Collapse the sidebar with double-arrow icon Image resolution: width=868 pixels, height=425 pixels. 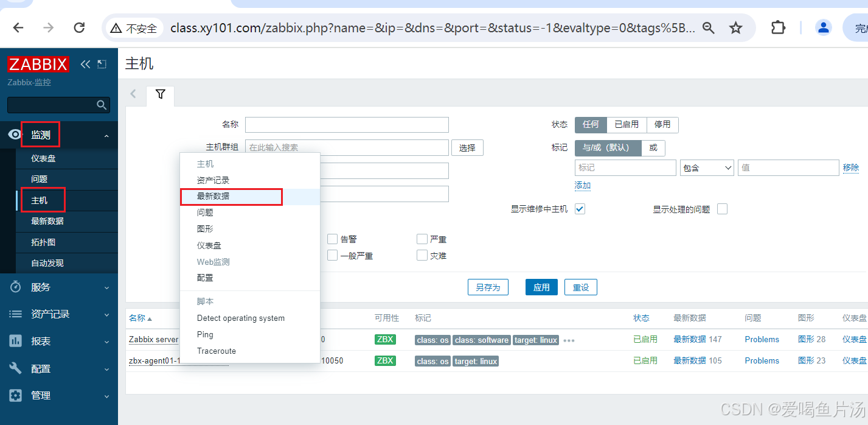click(85, 64)
